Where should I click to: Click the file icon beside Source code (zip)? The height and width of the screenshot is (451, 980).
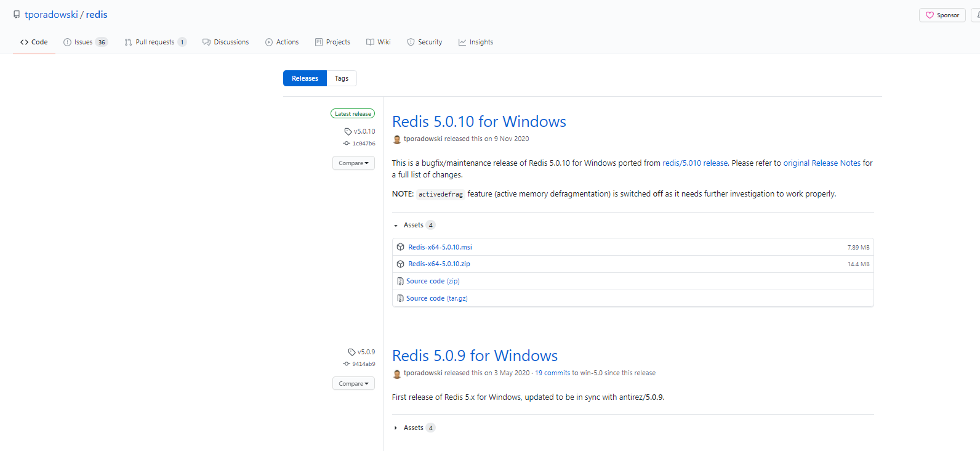(401, 281)
